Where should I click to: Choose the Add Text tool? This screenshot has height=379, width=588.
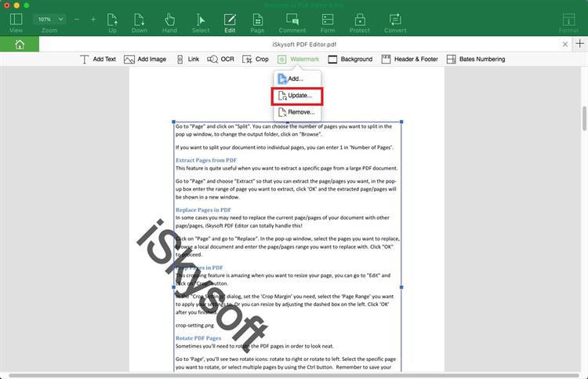click(x=98, y=60)
